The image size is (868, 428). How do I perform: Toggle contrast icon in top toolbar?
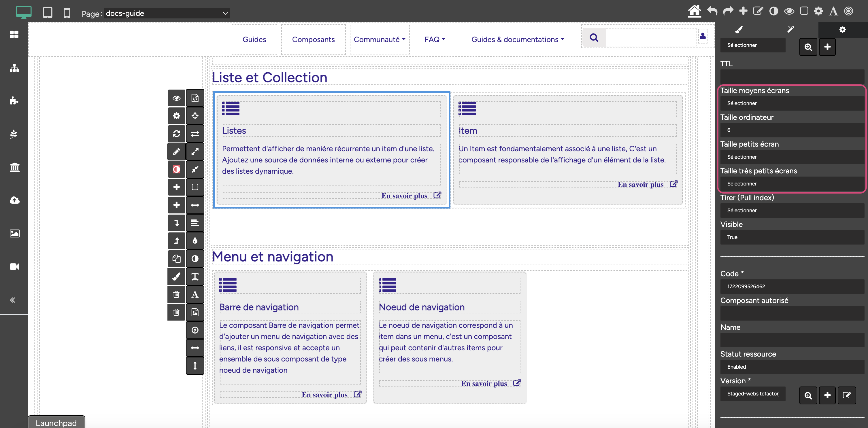tap(774, 11)
